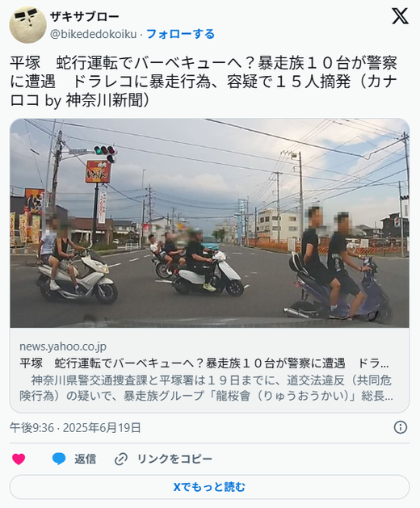Open the info circle icon
The height and width of the screenshot is (508, 420).
click(x=401, y=428)
